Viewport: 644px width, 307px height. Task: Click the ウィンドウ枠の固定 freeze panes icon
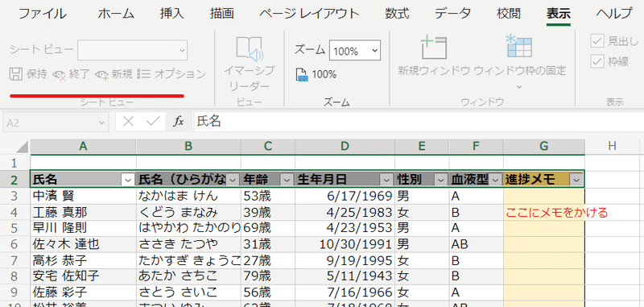point(519,46)
